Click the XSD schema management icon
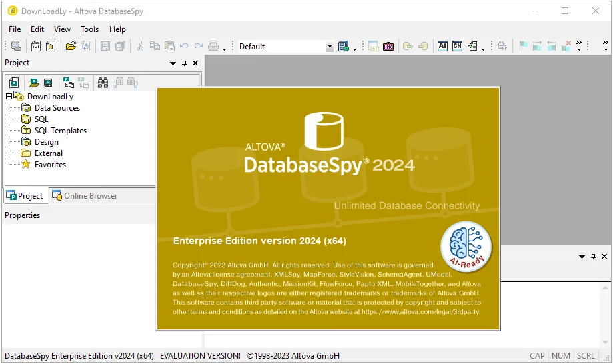613x364 pixels. tap(388, 47)
